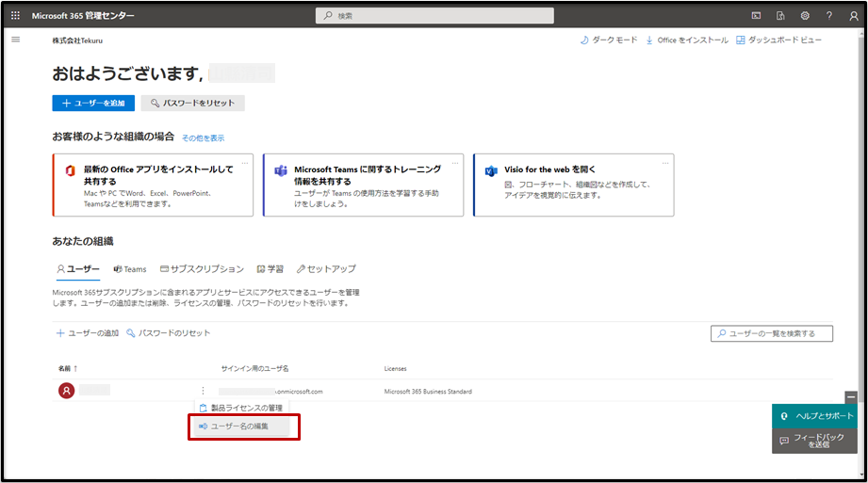Enable ダークモード
The height and width of the screenshot is (483, 868).
pos(609,40)
